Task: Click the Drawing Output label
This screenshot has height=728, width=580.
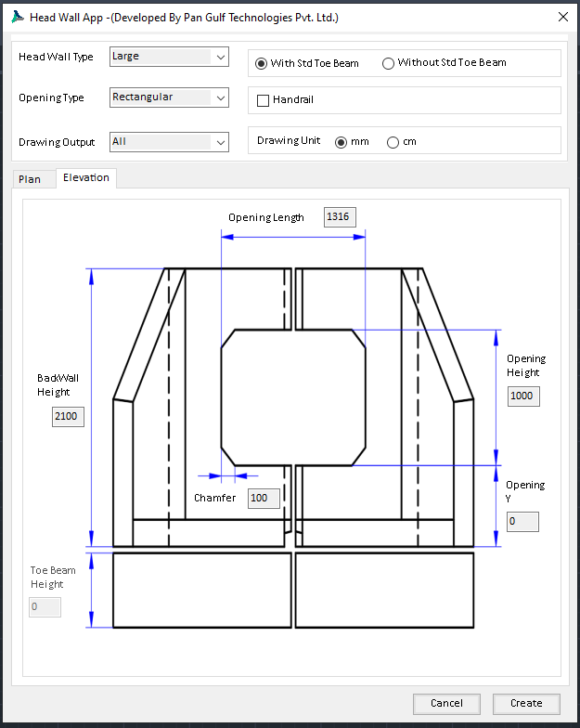Action: pyautogui.click(x=57, y=142)
